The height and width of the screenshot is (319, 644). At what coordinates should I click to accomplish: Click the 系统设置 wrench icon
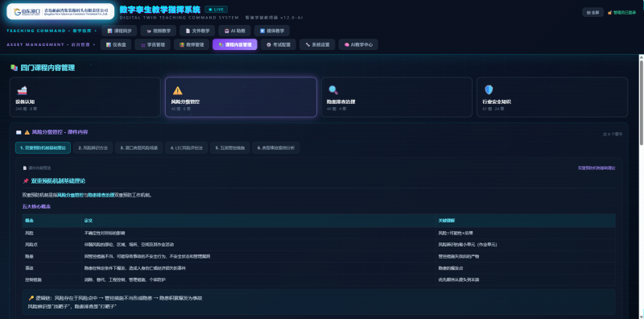[x=308, y=45]
